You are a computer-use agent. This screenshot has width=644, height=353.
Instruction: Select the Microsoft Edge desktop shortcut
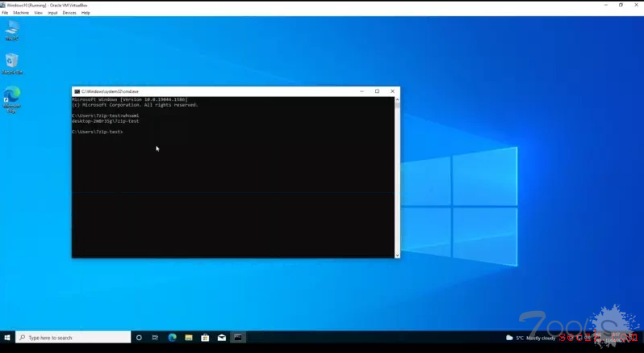(12, 96)
